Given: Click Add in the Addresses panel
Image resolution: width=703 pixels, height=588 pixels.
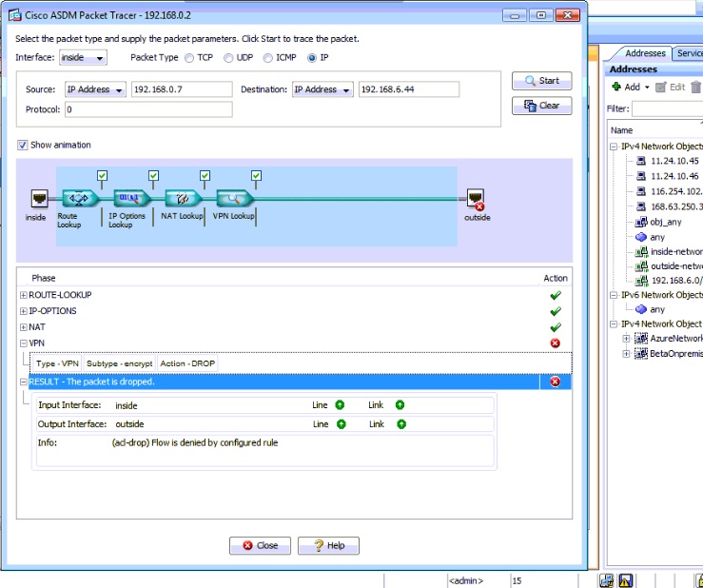Looking at the screenshot, I should pyautogui.click(x=626, y=87).
